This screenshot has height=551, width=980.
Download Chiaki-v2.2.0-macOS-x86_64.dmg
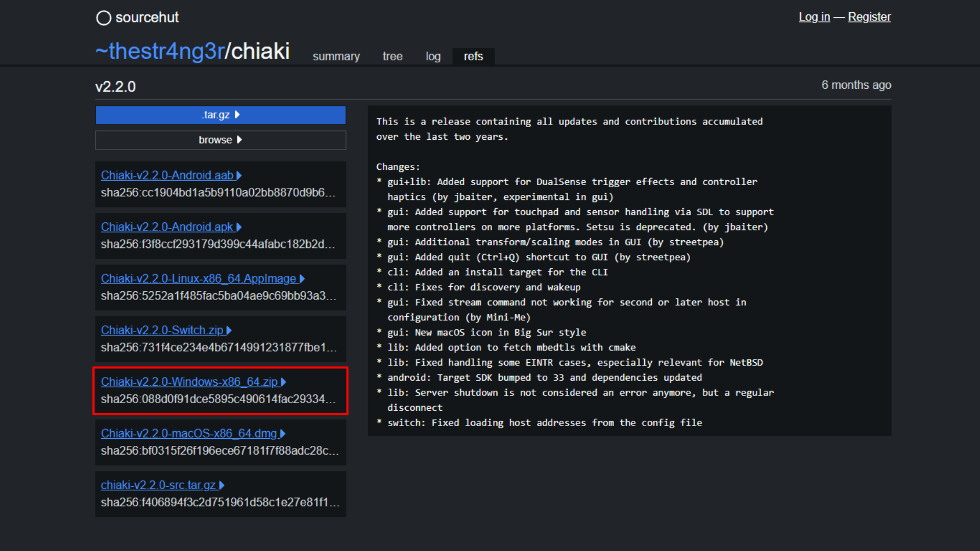coord(189,433)
